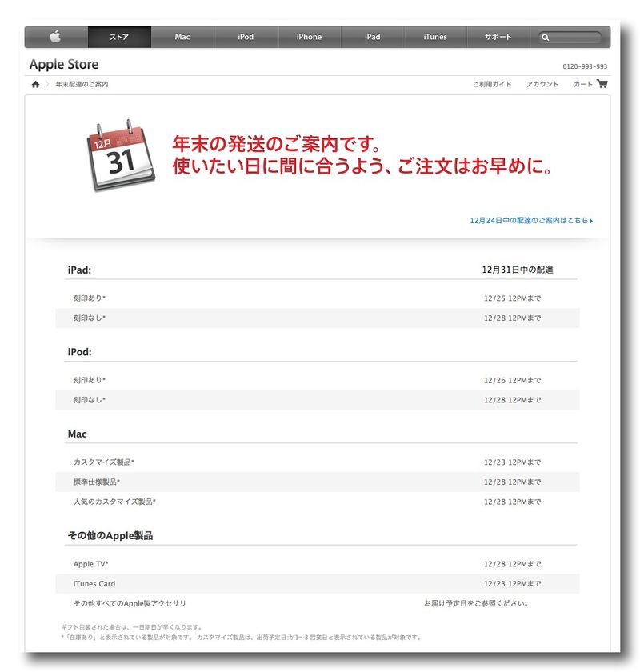Viewport: 640px width, 672px height.
Task: Click the December 31 calendar image
Action: (121, 155)
